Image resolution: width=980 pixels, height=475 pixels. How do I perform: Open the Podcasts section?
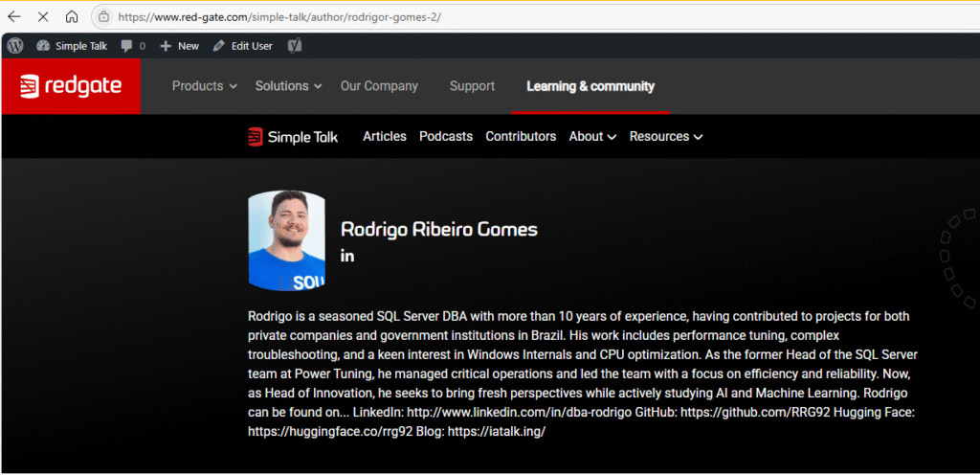point(446,136)
